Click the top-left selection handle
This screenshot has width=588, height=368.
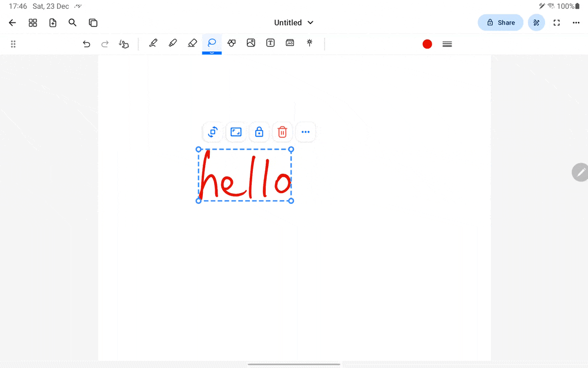coord(199,150)
